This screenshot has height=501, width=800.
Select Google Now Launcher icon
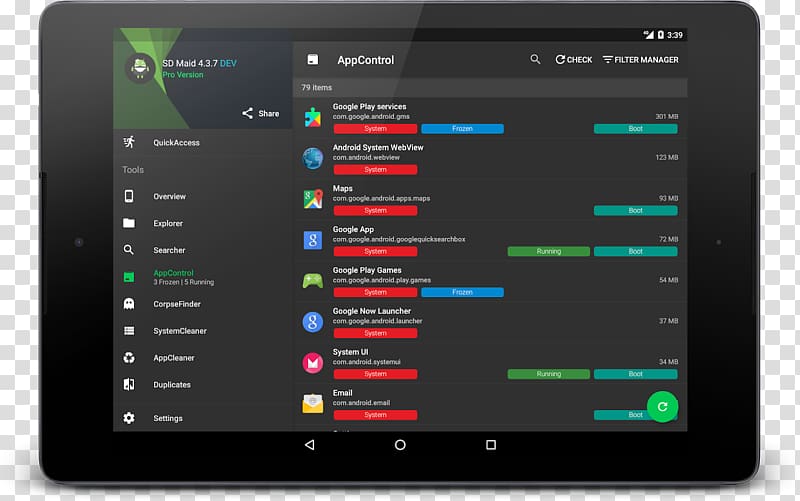click(313, 322)
